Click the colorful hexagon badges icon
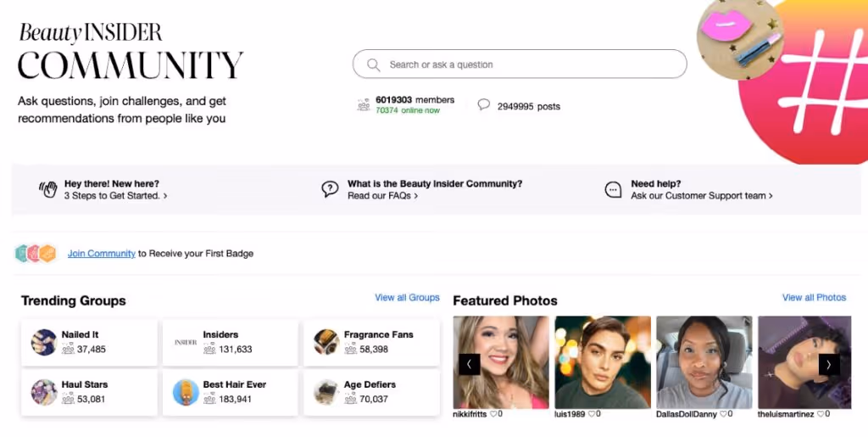868x437 pixels. coord(36,253)
